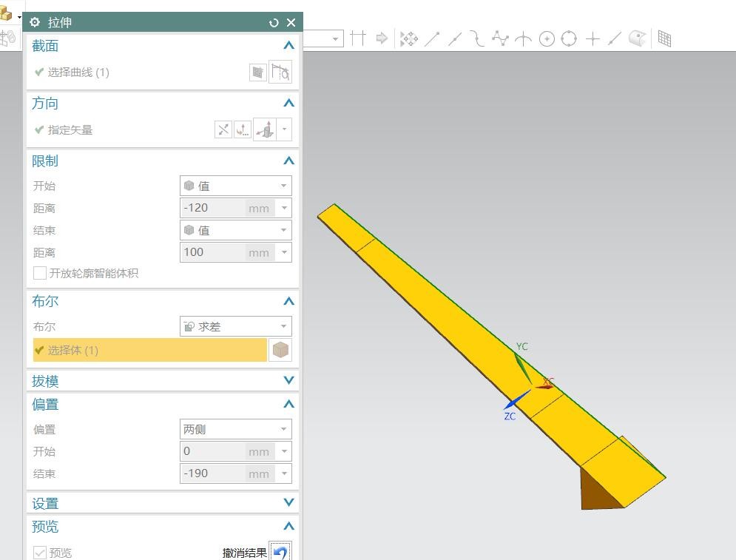Toggle the pole snap icon
The width and height of the screenshot is (736, 560).
pyautogui.click(x=500, y=38)
